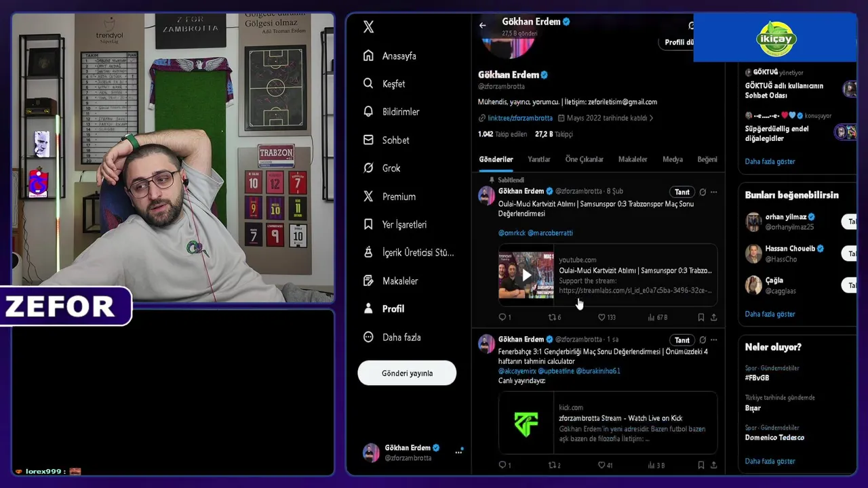Repost the pinned post
This screenshot has width=868, height=488.
tap(554, 317)
